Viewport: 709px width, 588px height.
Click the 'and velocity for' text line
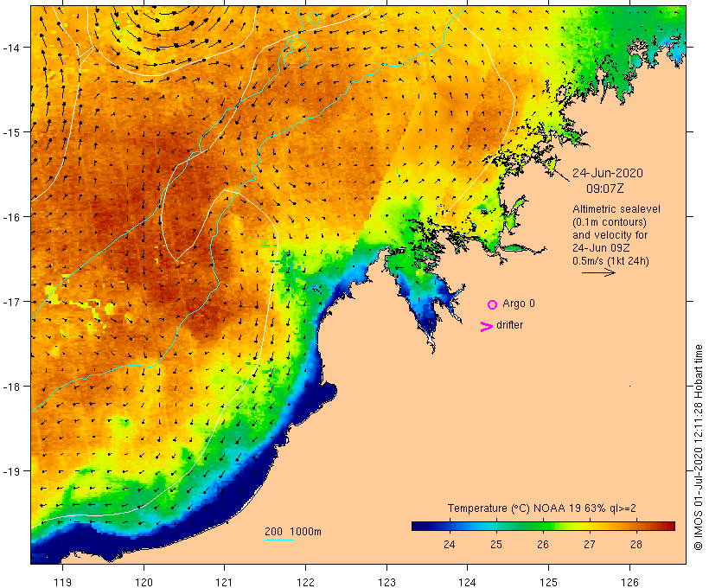coord(610,235)
